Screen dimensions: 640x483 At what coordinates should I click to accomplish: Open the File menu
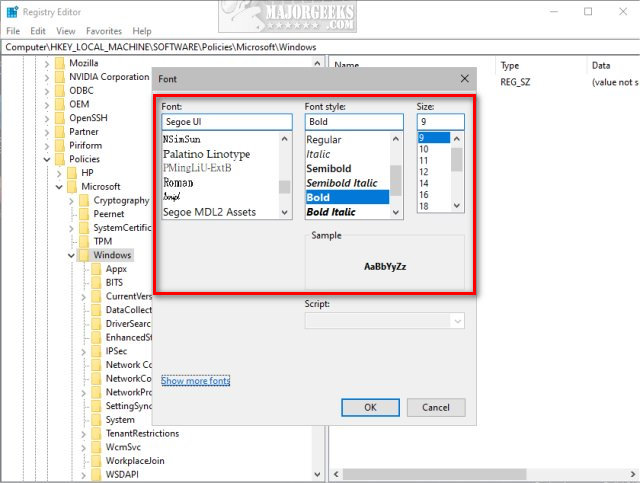(13, 31)
